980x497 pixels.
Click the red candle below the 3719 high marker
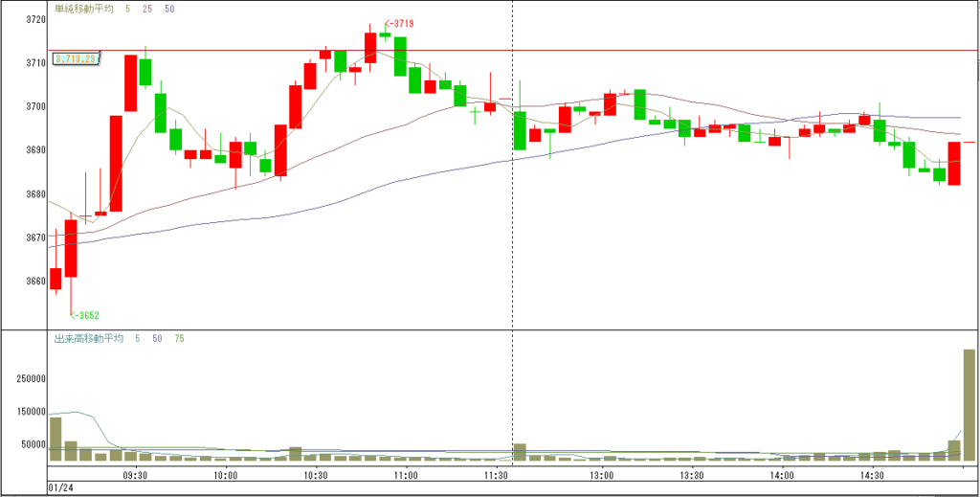pyautogui.click(x=370, y=48)
